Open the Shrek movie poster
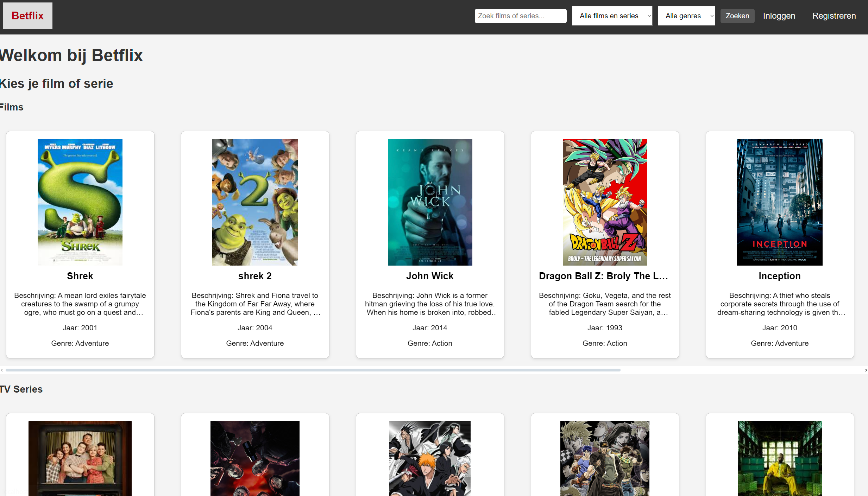The height and width of the screenshot is (496, 868). pyautogui.click(x=80, y=202)
